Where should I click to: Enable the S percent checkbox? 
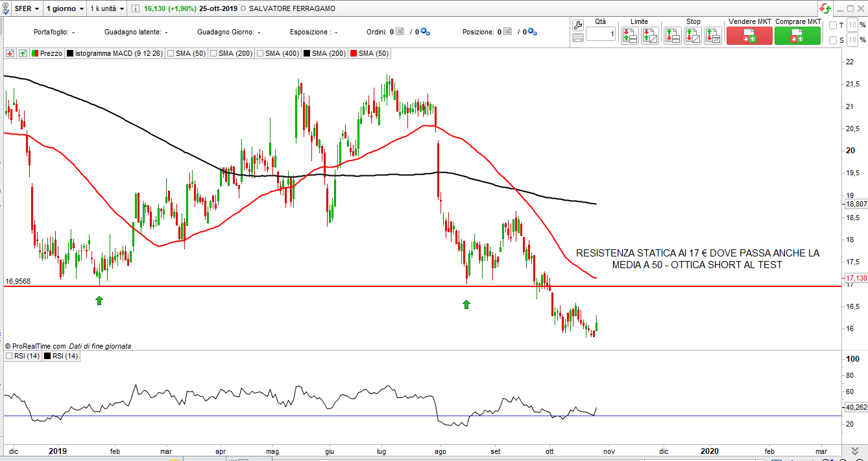[x=834, y=40]
